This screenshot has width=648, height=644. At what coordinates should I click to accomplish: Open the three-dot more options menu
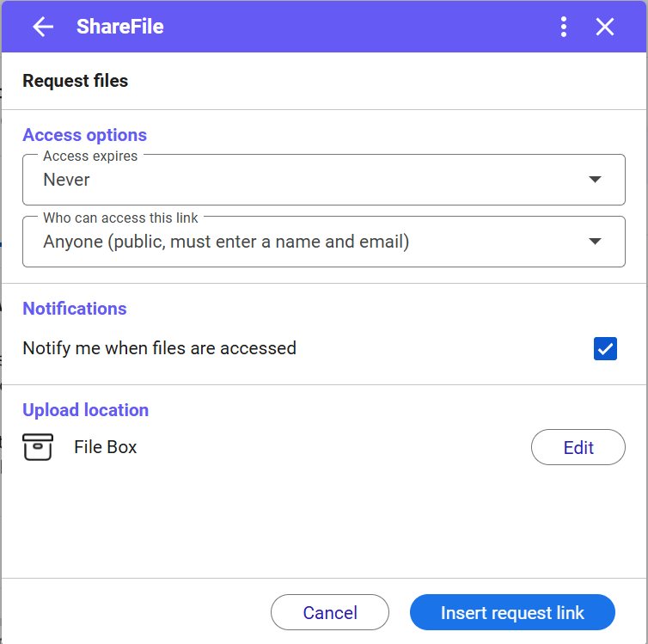[x=563, y=27]
